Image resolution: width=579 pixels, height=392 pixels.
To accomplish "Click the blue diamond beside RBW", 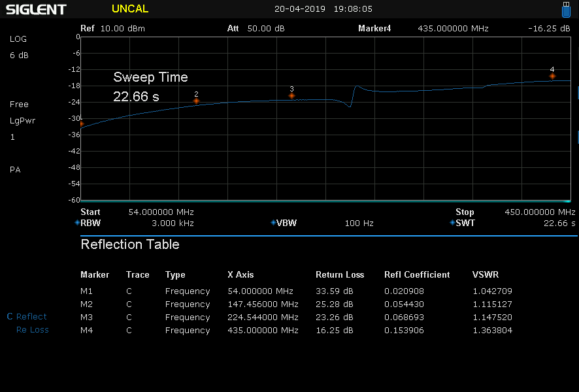I will coord(77,223).
